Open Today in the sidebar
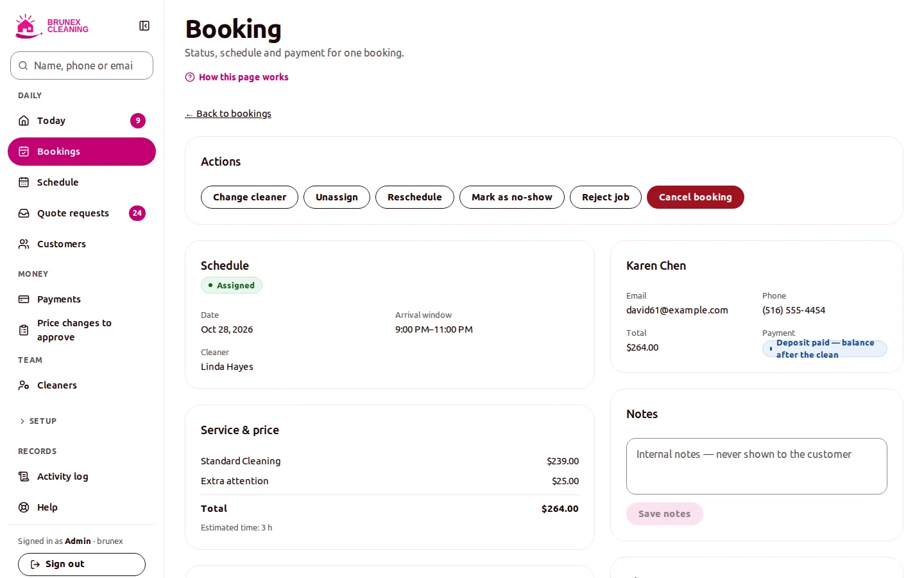 tap(81, 121)
